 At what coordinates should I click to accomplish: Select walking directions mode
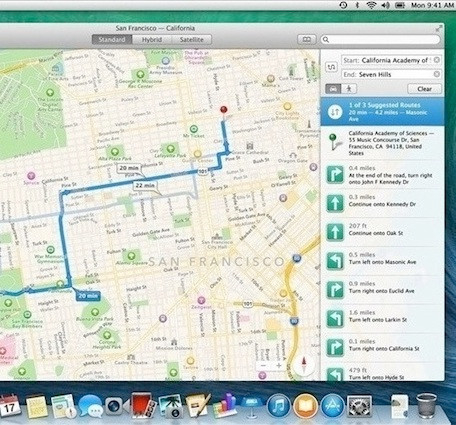(x=349, y=89)
